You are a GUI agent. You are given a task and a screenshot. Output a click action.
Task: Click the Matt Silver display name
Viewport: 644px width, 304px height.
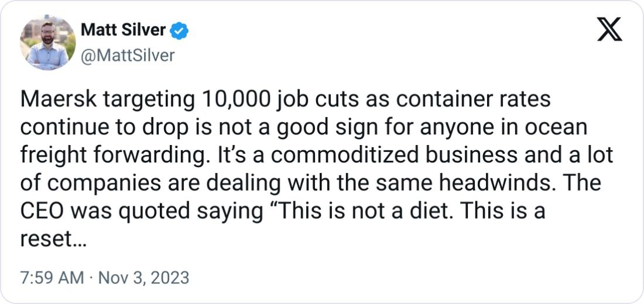[123, 30]
